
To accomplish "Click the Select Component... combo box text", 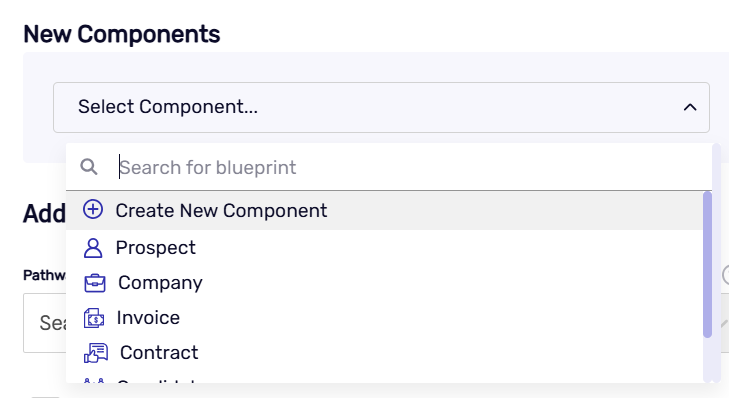I will (168, 107).
